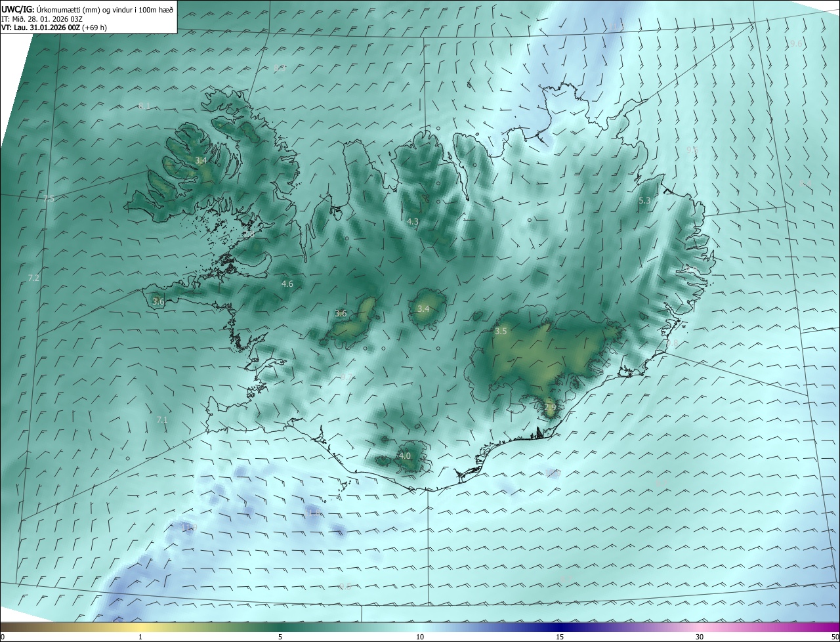Click the '3.6' value on the Snæfellsnes peninsula tip

point(158,301)
